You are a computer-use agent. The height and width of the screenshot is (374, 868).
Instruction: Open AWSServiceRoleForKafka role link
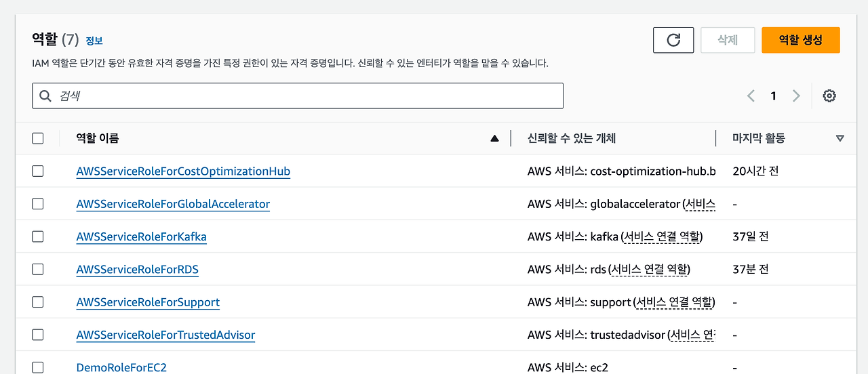click(x=142, y=236)
